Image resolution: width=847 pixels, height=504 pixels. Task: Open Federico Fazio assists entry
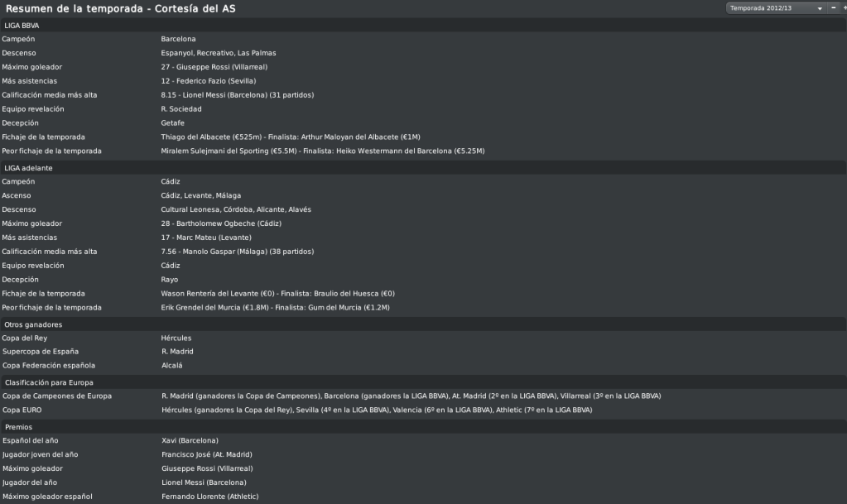[x=209, y=81]
